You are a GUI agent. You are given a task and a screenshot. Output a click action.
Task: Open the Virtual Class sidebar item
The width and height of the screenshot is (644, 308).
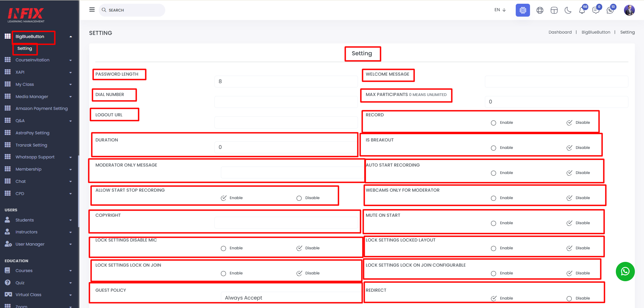[x=29, y=295]
